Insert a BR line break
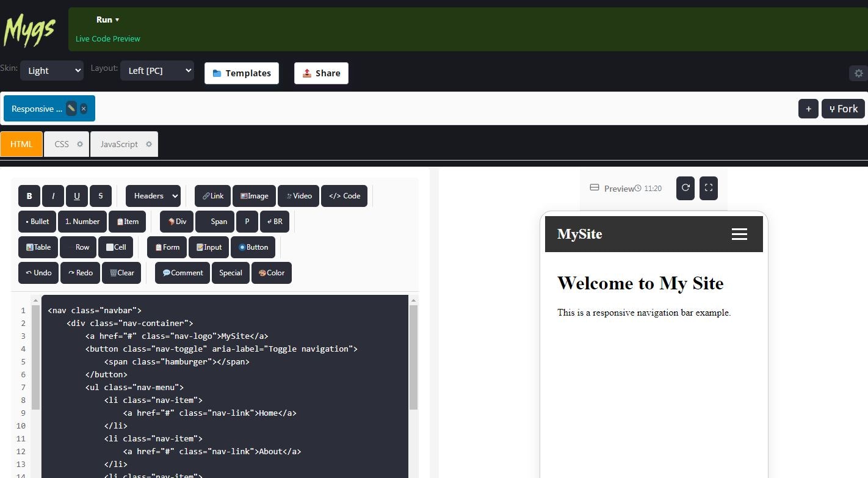The height and width of the screenshot is (478, 868). (275, 222)
